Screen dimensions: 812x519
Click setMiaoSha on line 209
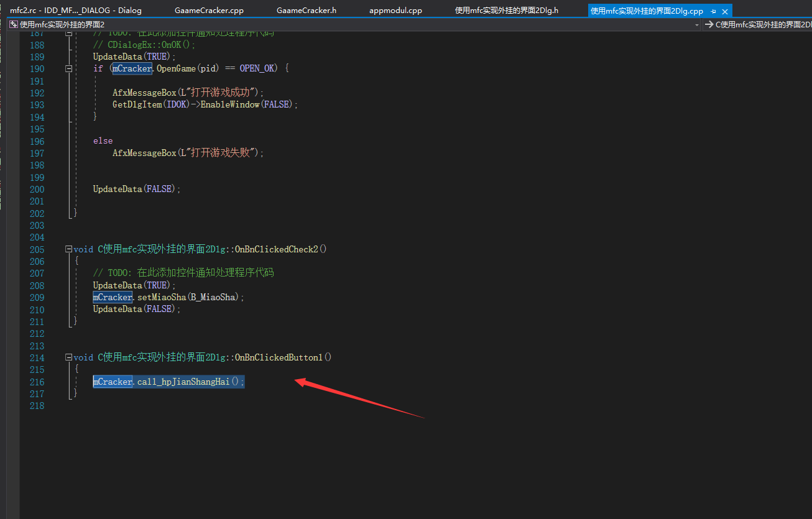pos(162,297)
